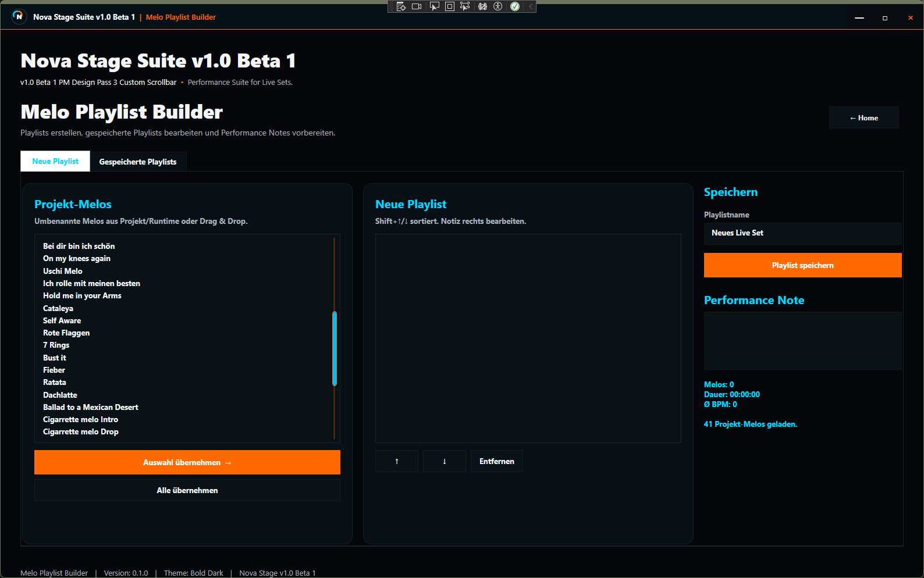Select 'Ballad to a Mexican Desert'
The width and height of the screenshot is (924, 578).
91,407
